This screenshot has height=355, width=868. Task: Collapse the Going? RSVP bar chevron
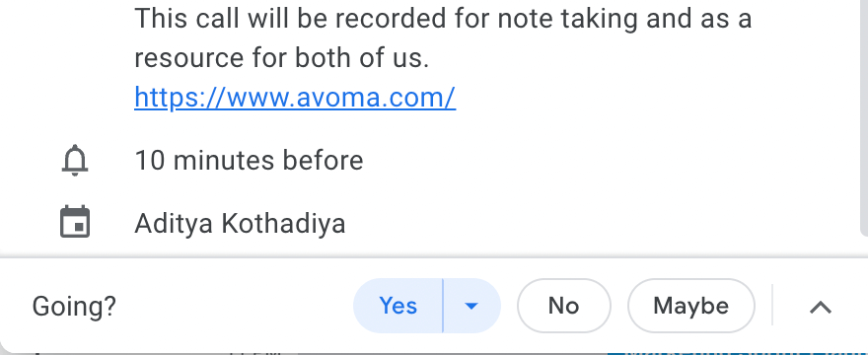tap(821, 307)
